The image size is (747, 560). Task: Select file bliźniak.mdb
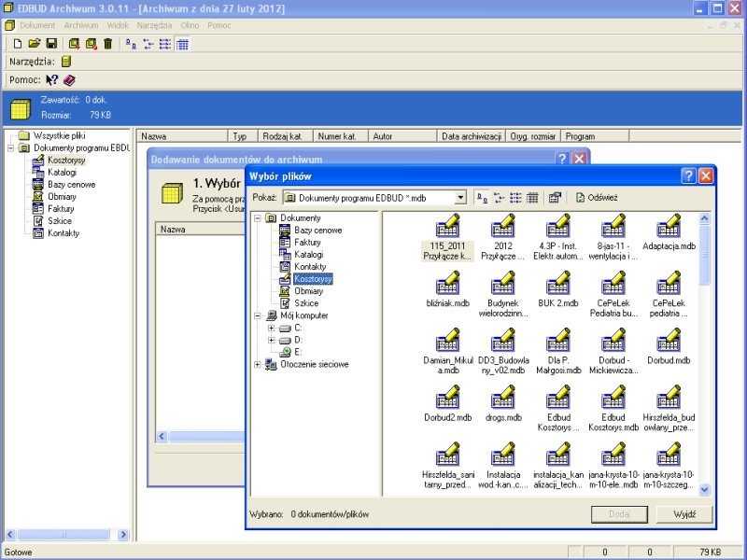(x=447, y=289)
